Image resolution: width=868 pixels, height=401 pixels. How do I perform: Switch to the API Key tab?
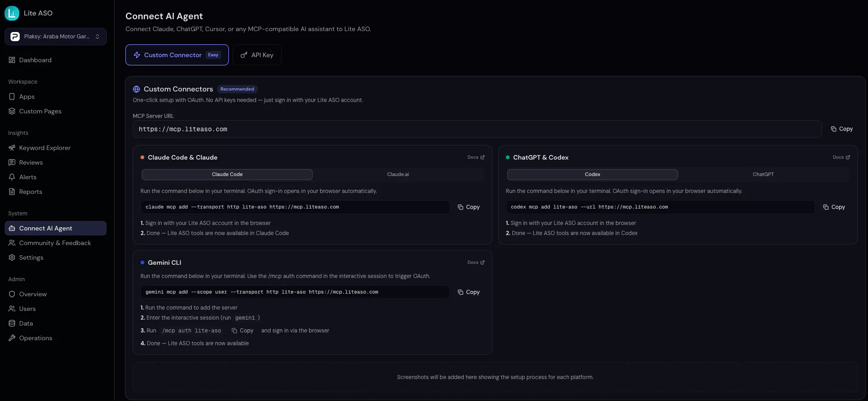click(x=257, y=55)
